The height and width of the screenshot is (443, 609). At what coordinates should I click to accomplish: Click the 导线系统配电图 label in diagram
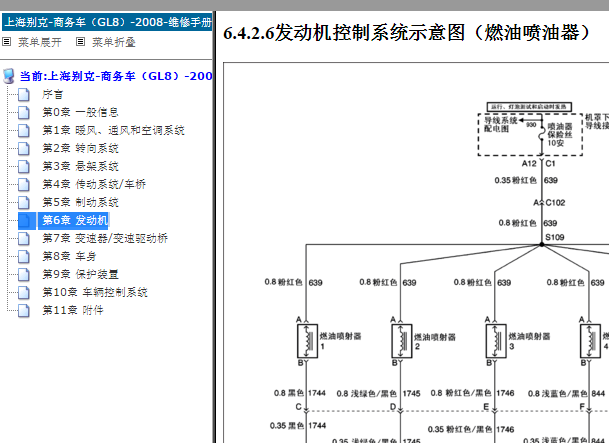[501, 124]
